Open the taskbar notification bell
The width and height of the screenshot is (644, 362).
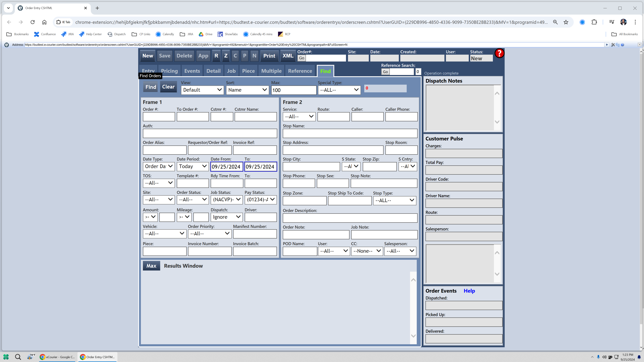coord(639,357)
